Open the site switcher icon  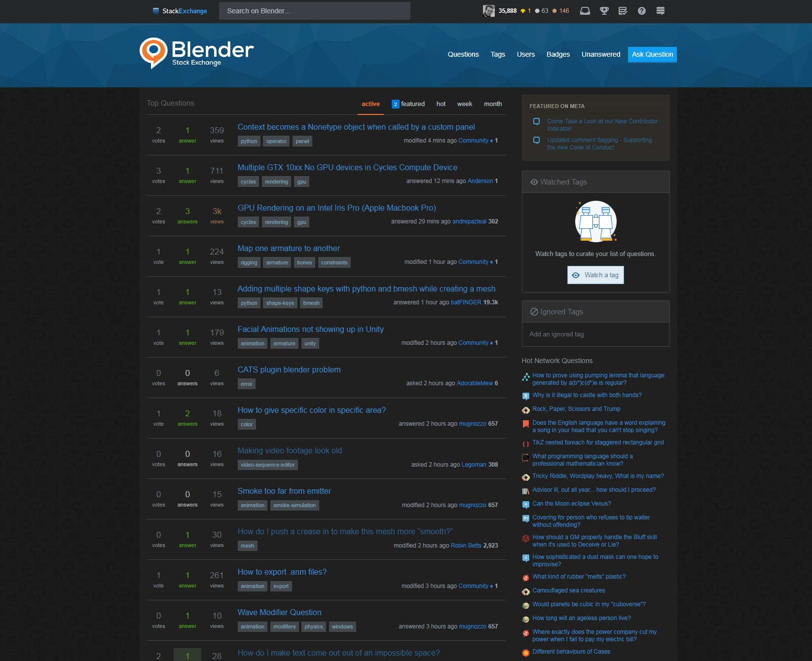click(x=660, y=10)
